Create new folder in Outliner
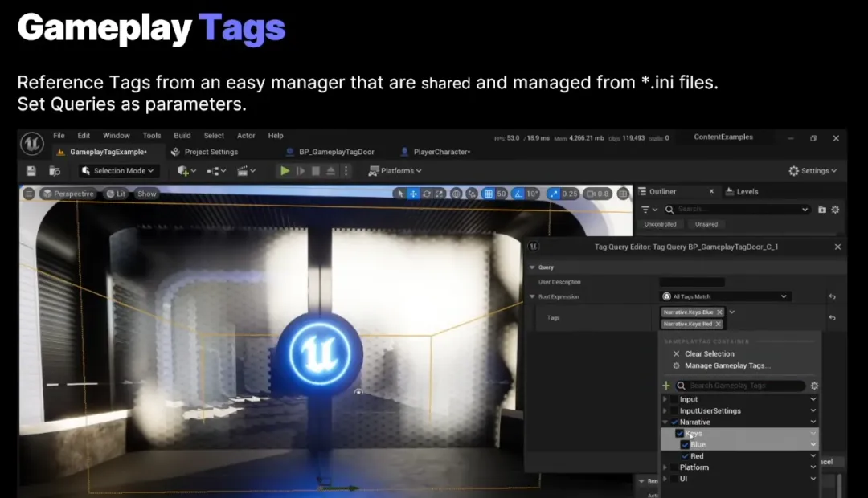Screen dimensions: 868x498 822,210
